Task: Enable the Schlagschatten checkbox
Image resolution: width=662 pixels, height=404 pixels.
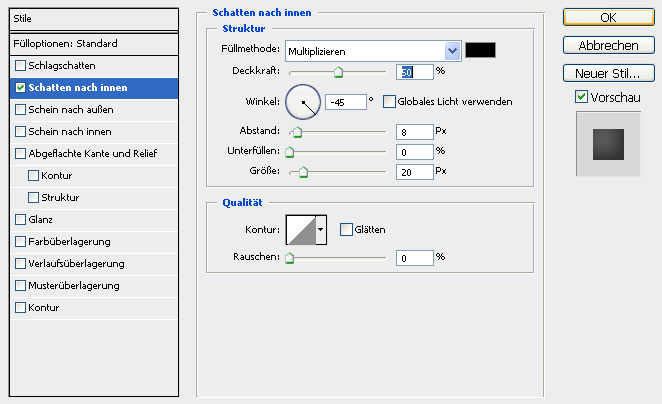Action: tap(20, 65)
